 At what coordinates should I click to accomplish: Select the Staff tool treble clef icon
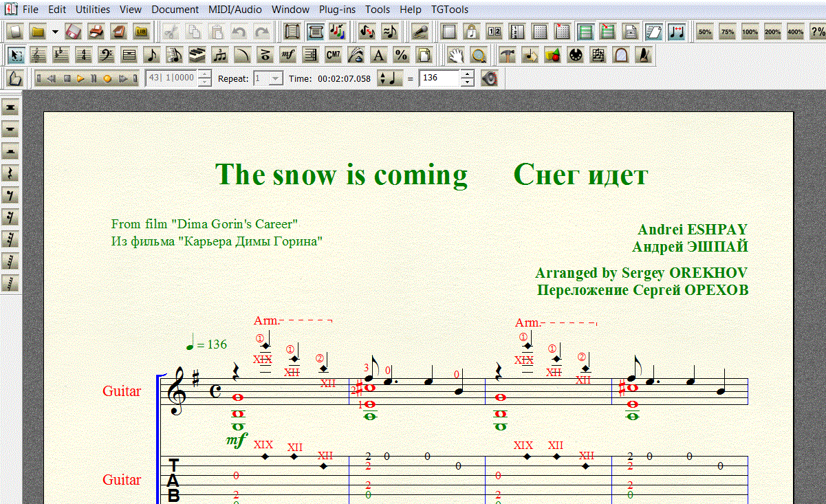tap(39, 55)
